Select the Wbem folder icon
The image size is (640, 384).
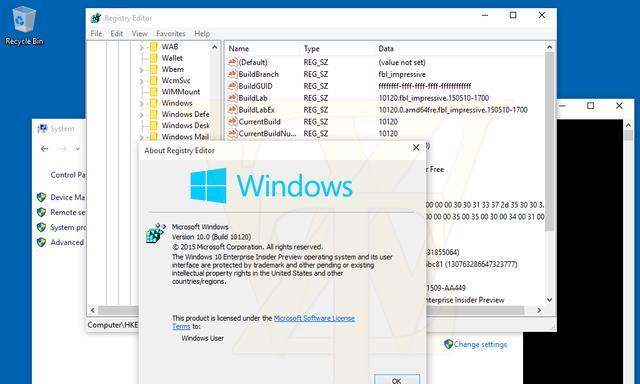pos(153,69)
